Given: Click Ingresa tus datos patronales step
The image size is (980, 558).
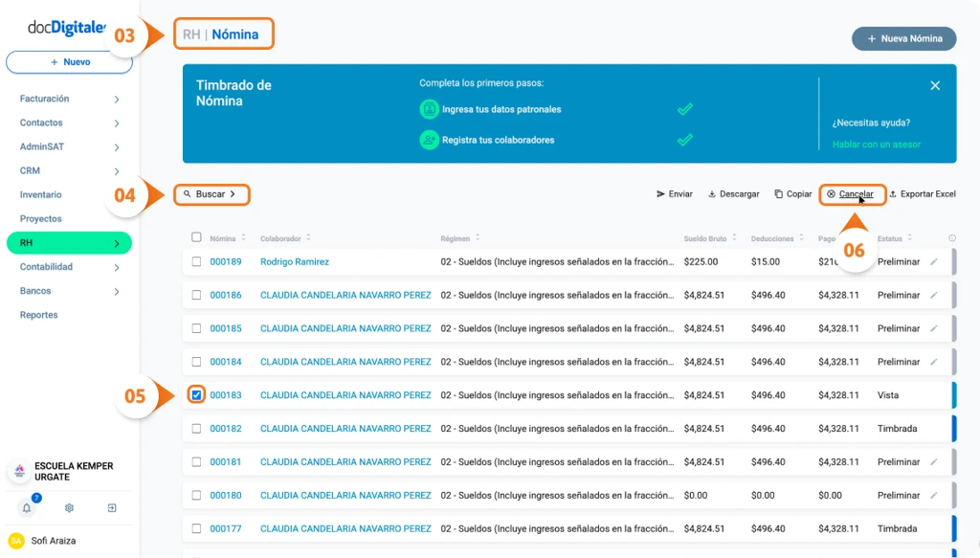Looking at the screenshot, I should point(501,109).
